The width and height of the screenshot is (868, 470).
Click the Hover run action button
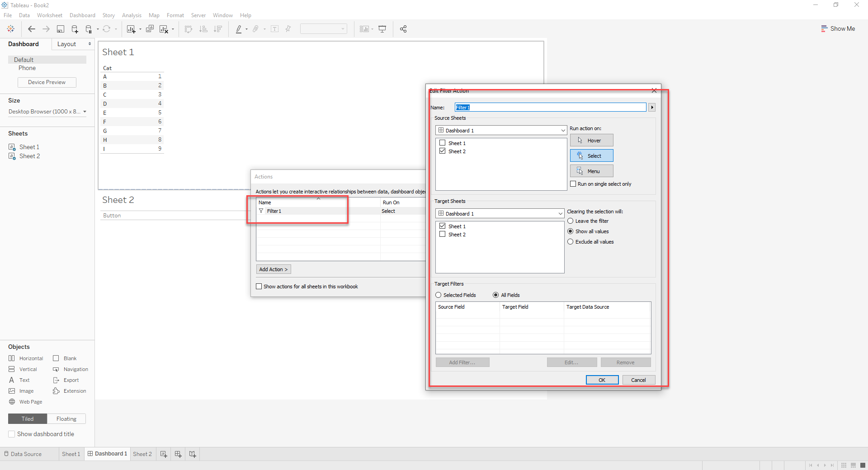591,140
